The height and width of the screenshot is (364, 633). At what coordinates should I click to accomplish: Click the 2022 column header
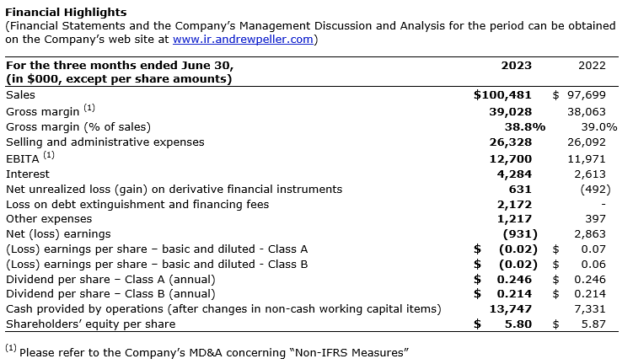(591, 65)
